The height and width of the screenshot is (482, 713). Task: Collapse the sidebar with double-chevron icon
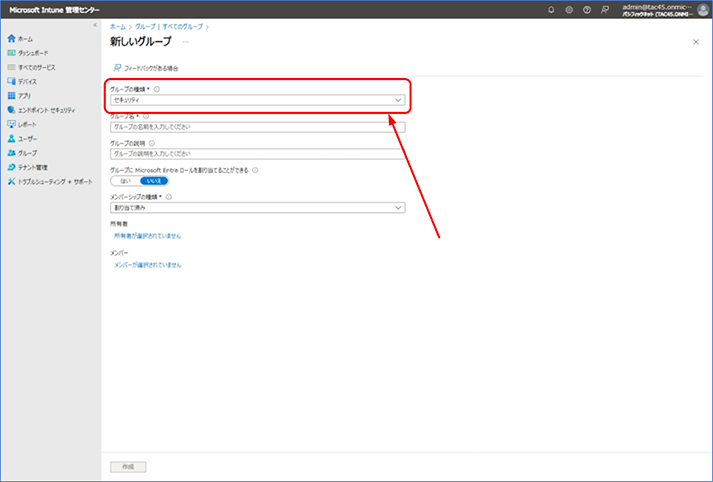tap(95, 25)
